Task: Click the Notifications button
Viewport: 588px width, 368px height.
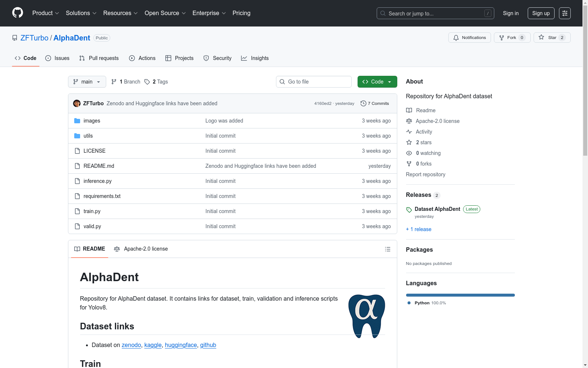Action: [x=470, y=38]
